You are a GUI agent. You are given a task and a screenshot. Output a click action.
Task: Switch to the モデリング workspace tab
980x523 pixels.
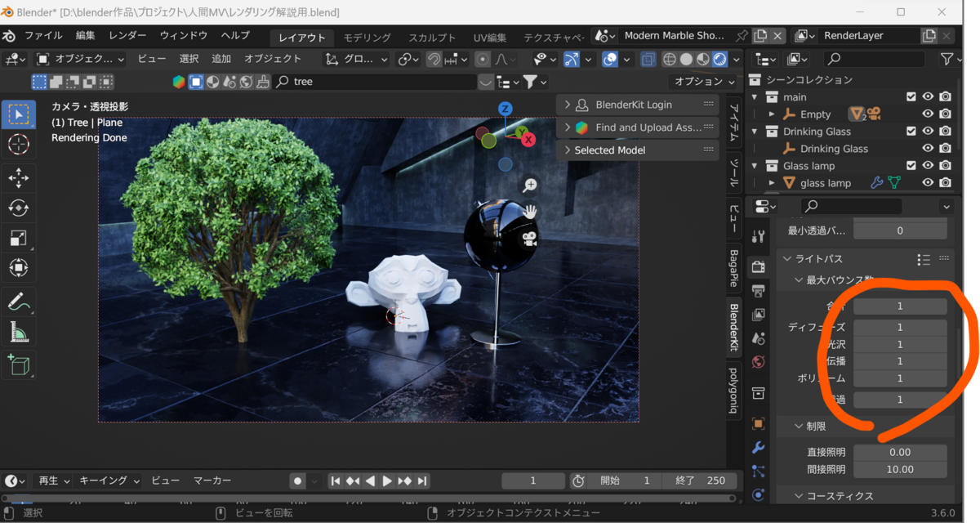[x=367, y=38]
